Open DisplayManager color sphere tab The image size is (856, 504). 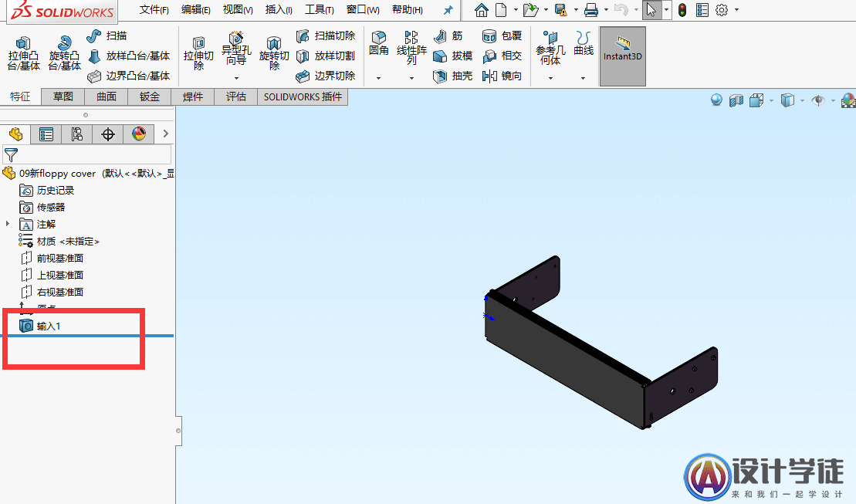[139, 134]
